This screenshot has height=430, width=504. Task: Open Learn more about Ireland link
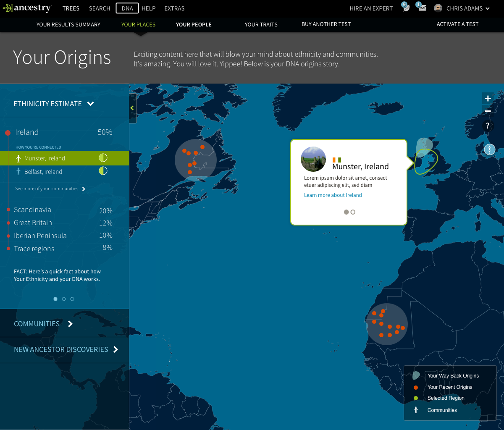(x=333, y=195)
